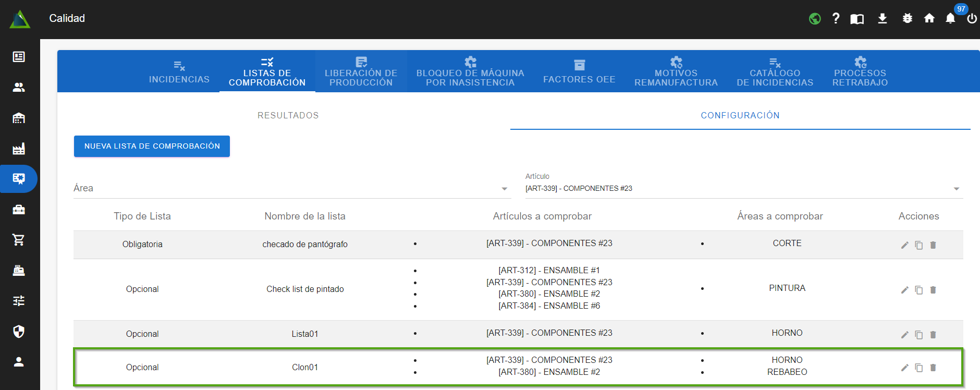Go to home via house icon

pos(929,19)
